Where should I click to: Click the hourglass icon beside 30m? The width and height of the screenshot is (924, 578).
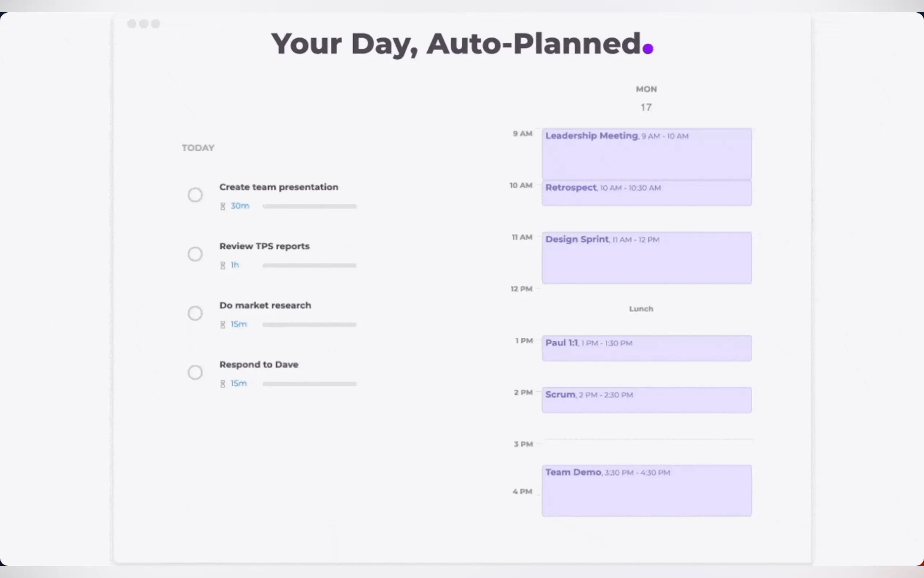click(223, 206)
